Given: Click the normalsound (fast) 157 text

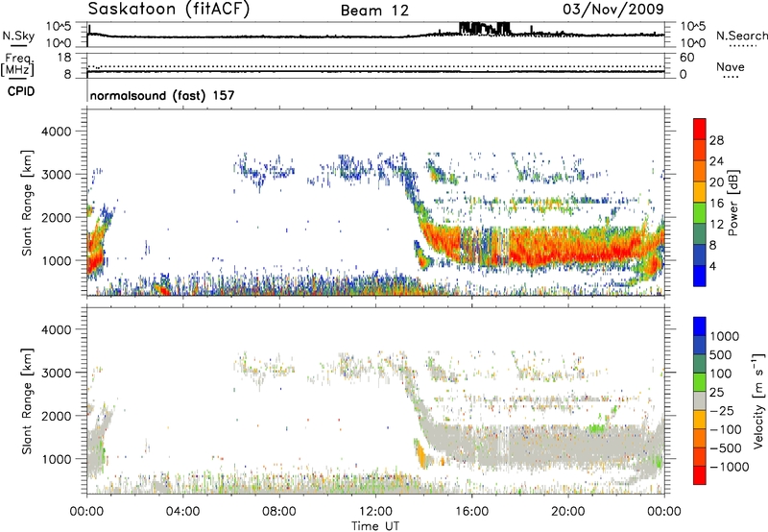Looking at the screenshot, I should (162, 95).
